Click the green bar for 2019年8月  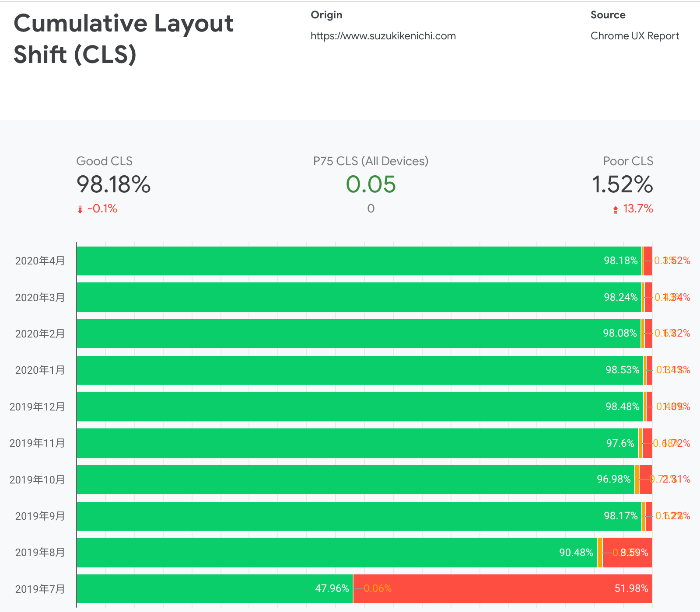[x=337, y=553]
